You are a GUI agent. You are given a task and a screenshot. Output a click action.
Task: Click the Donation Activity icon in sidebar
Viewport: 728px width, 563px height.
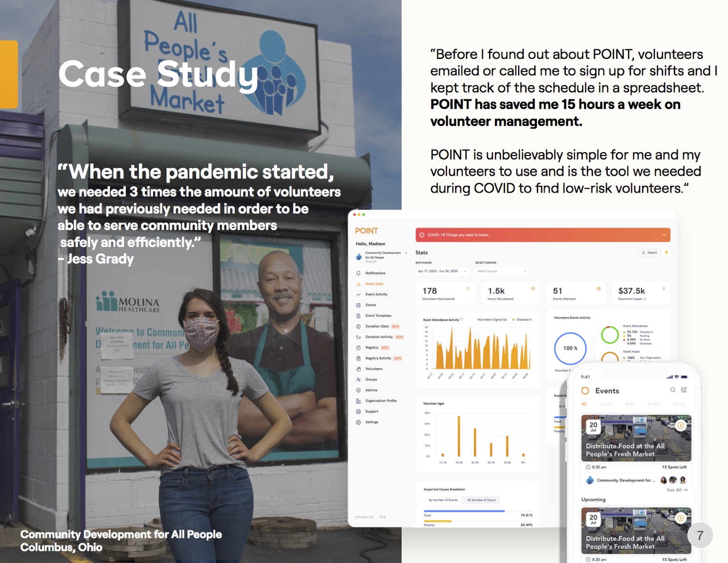[358, 337]
